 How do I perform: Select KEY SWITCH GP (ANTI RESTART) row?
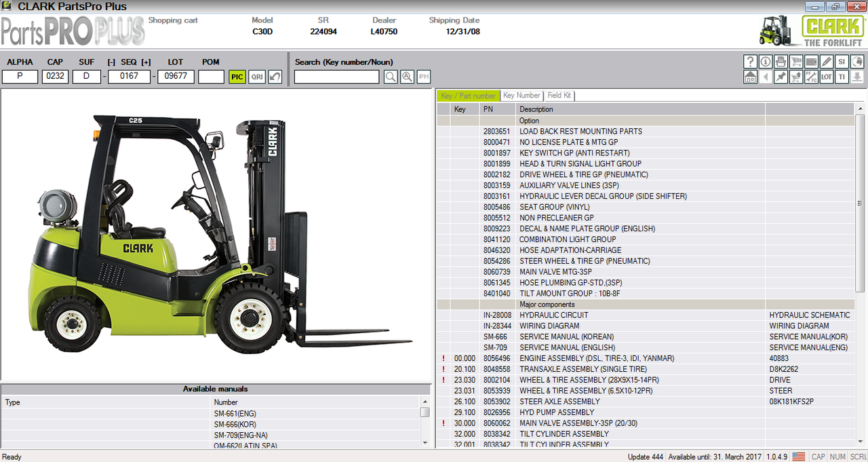[x=646, y=153]
